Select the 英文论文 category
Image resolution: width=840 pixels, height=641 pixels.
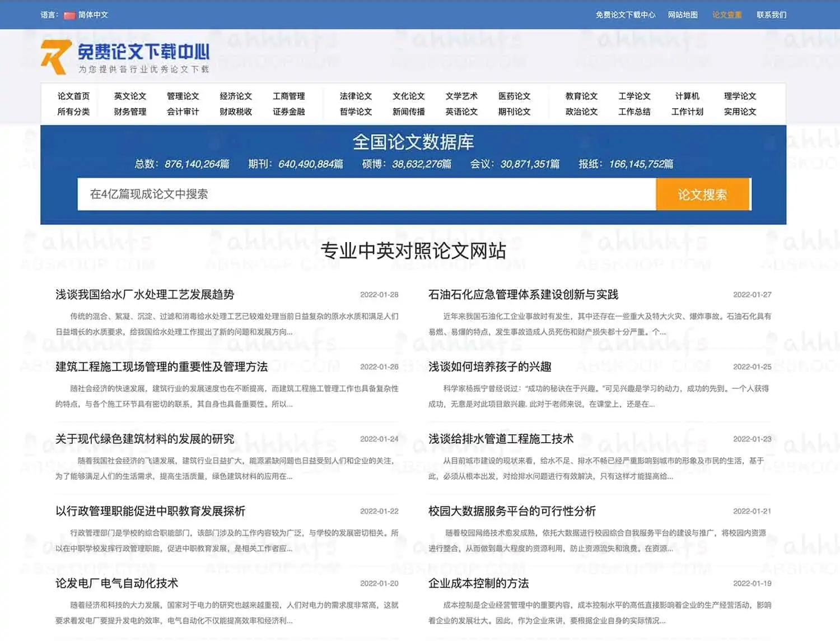coord(130,95)
